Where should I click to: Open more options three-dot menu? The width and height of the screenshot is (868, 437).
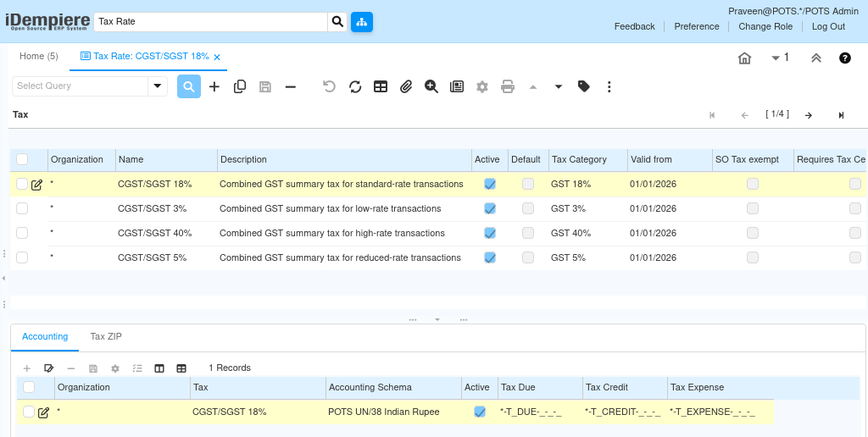tap(609, 86)
